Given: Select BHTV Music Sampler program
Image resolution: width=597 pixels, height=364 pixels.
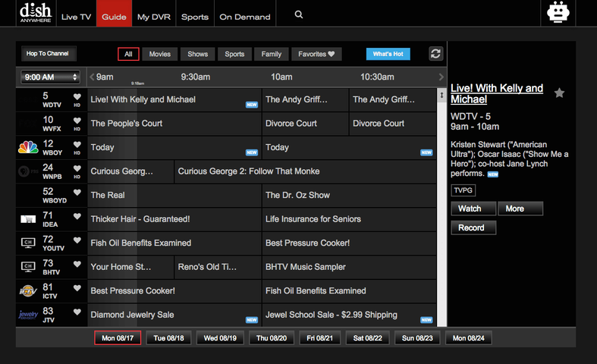Looking at the screenshot, I should coord(349,267).
